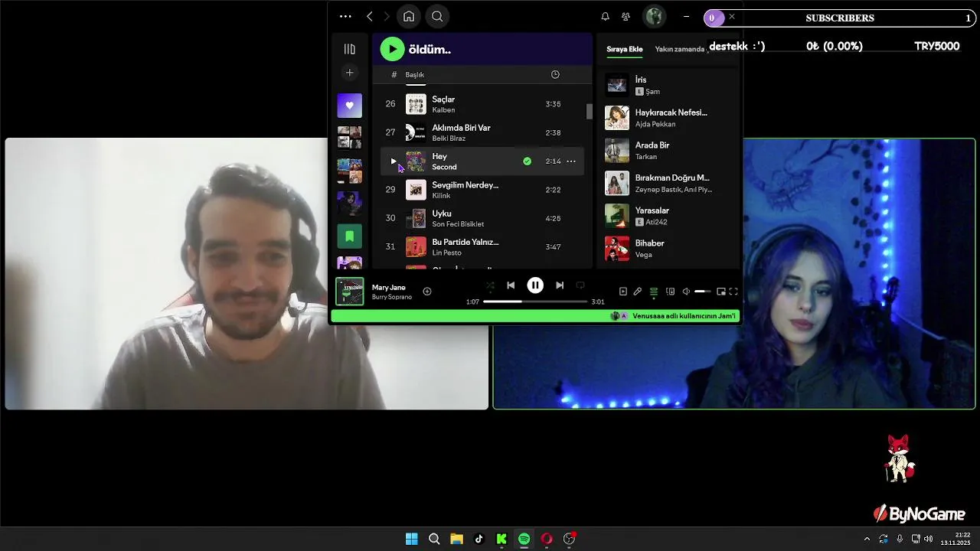The width and height of the screenshot is (980, 551).
Task: Select the Aklımda Biri Var track
Action: click(x=482, y=132)
